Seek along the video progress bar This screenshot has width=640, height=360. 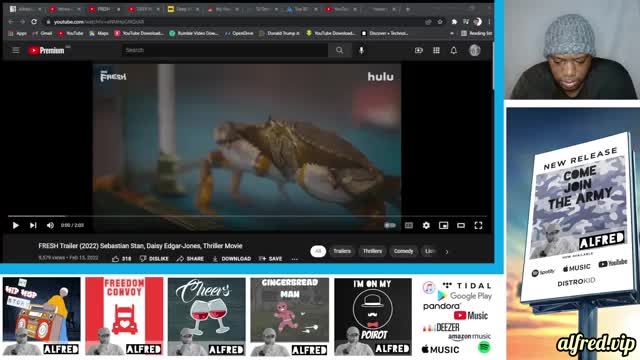[247, 216]
